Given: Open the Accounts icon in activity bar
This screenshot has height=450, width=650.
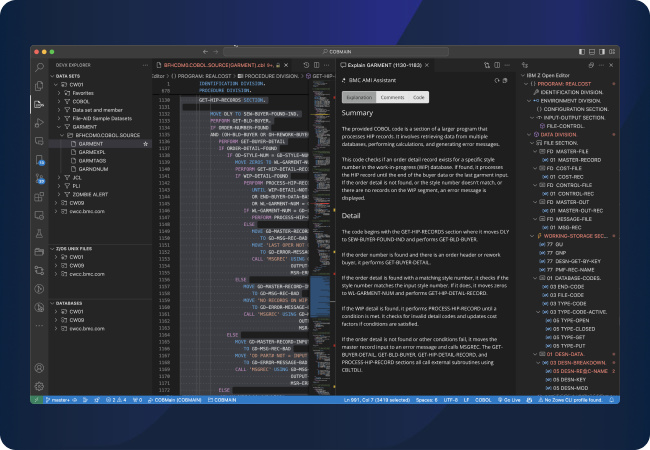Looking at the screenshot, I should [39, 366].
